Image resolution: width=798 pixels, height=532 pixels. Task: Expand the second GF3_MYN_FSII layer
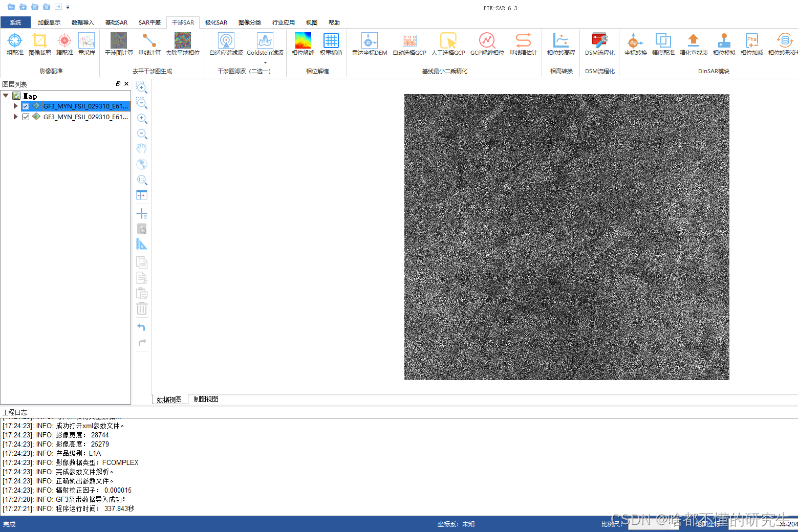click(15, 117)
